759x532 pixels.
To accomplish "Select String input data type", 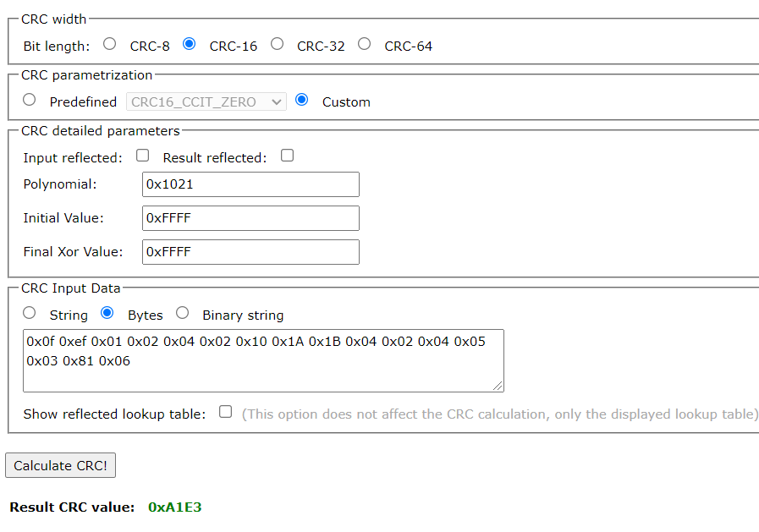I will pyautogui.click(x=30, y=313).
